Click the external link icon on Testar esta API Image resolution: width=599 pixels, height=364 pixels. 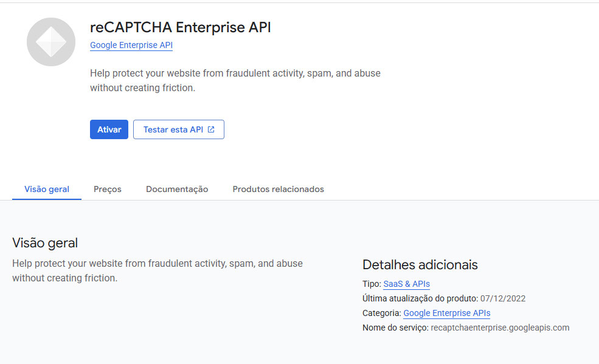click(x=211, y=129)
